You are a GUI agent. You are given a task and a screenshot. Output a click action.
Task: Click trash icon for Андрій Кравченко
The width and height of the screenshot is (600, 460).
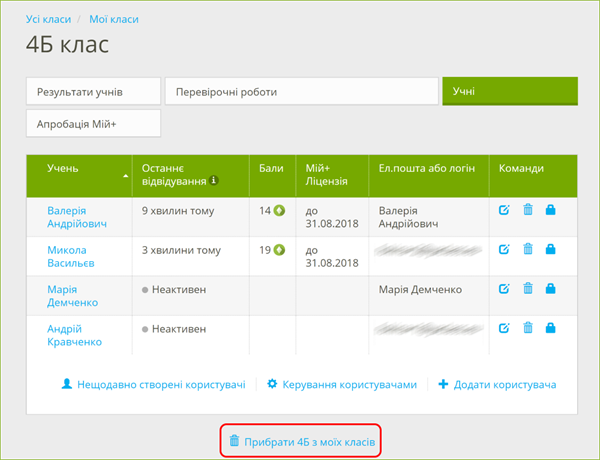(x=528, y=328)
